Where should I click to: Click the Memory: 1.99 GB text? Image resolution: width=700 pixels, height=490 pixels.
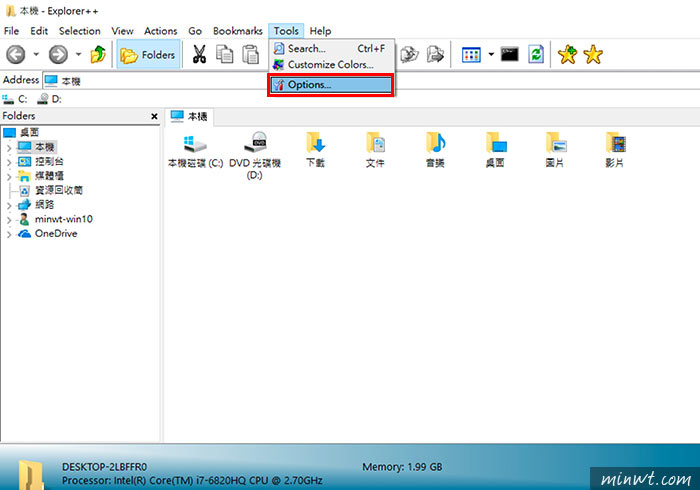[x=402, y=467]
